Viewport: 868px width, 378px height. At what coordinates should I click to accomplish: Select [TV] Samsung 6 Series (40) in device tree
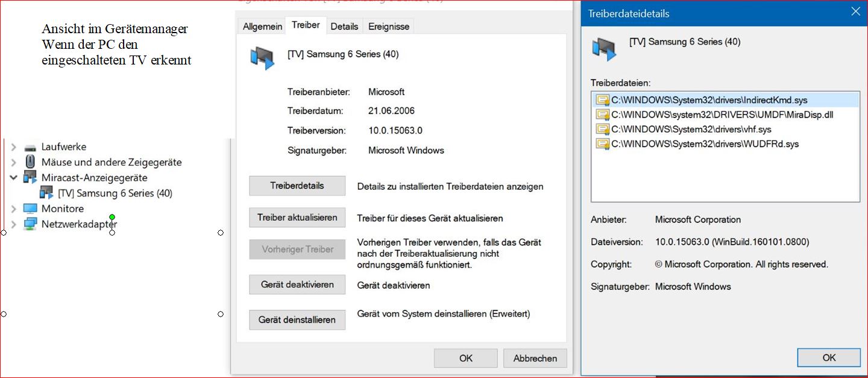[115, 193]
